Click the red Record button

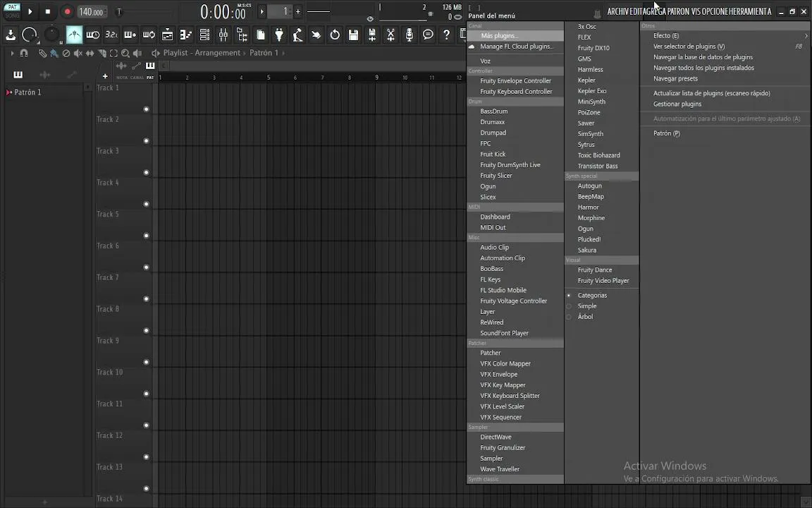tap(67, 11)
